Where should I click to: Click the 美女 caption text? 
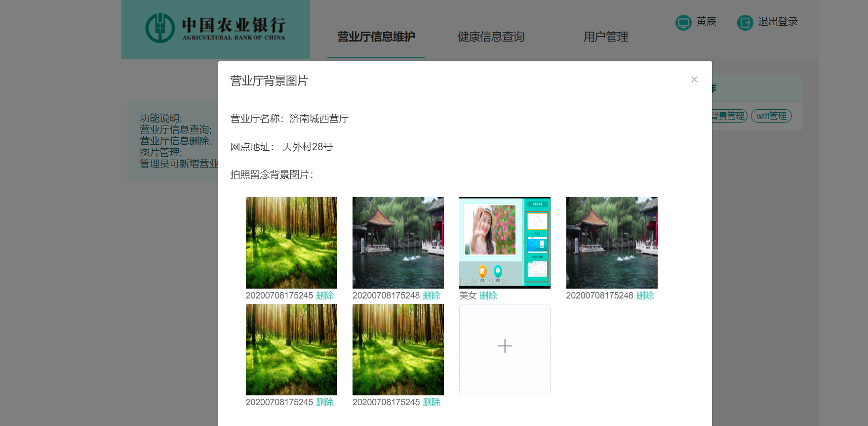pos(468,296)
